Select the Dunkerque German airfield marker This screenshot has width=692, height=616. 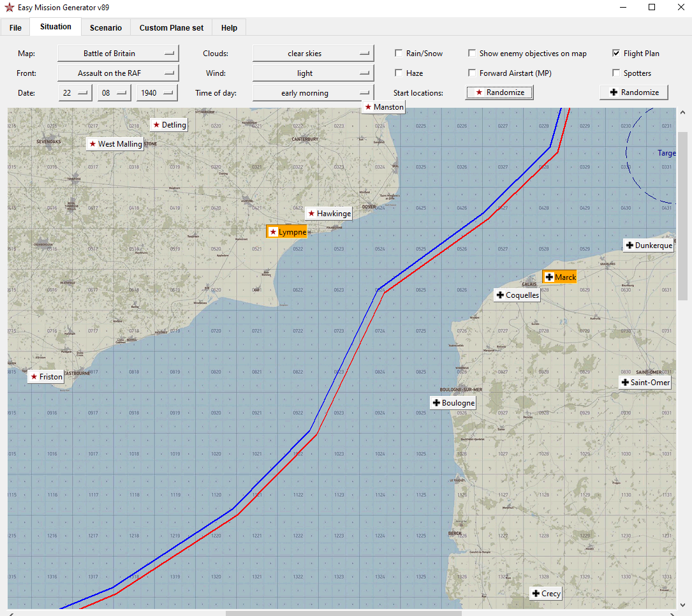(649, 246)
